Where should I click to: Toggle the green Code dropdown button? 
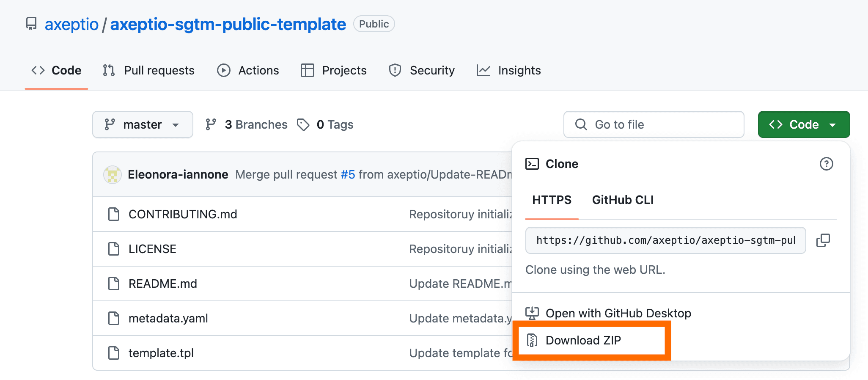(x=804, y=124)
